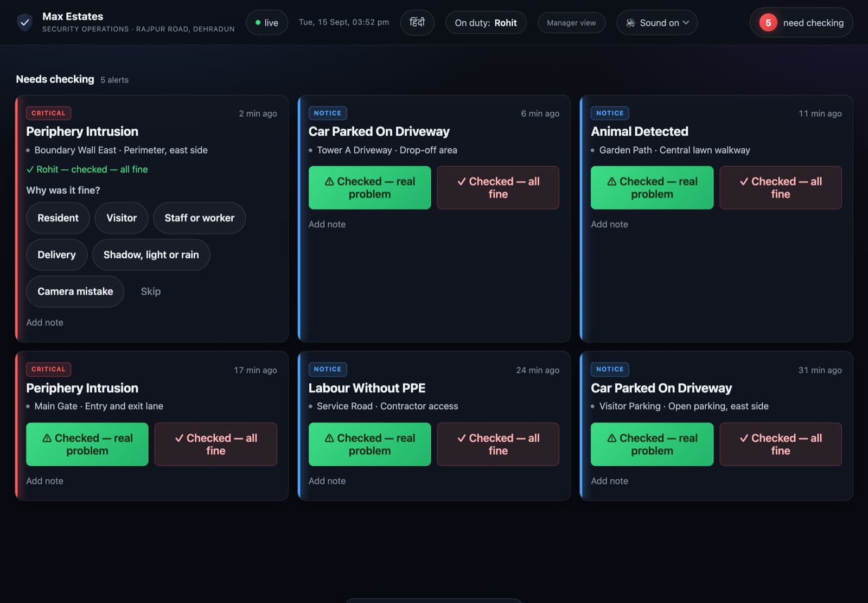
Task: Mark Main Gate intrusion as real problem
Action: coord(87,445)
